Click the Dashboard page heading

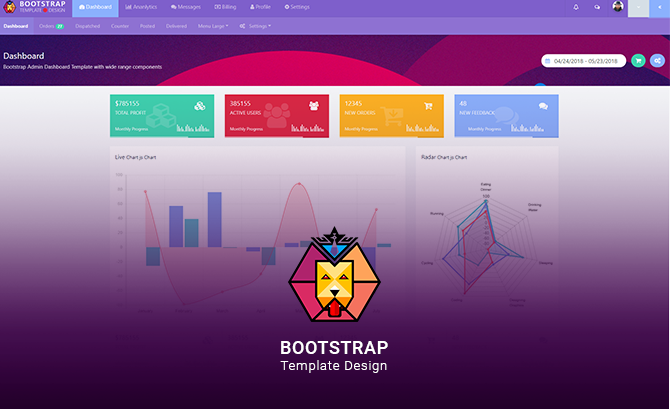point(24,56)
